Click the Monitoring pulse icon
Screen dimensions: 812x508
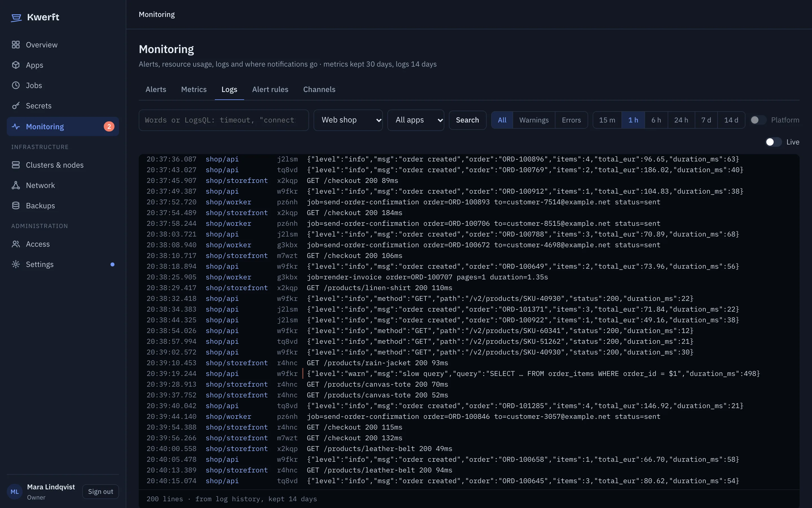16,126
